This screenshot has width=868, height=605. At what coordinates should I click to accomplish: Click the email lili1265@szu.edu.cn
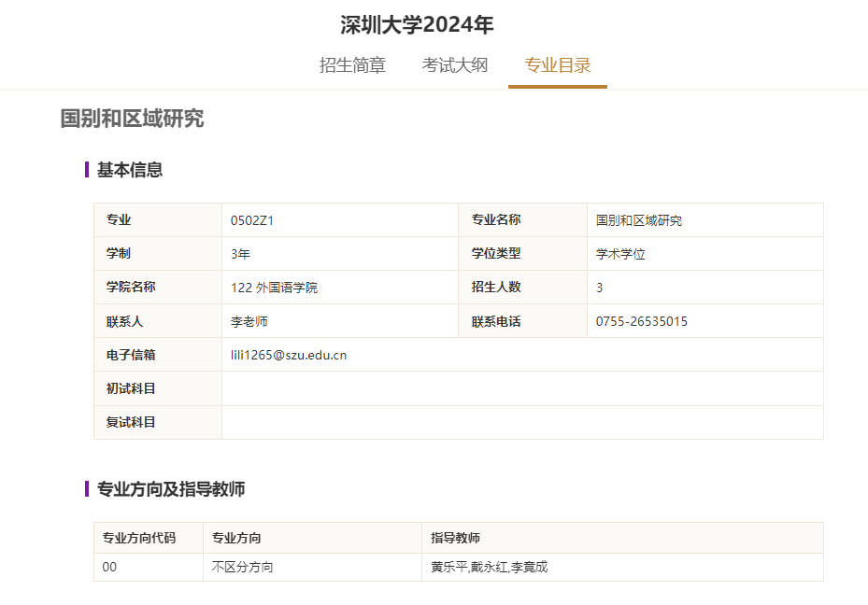(x=289, y=355)
